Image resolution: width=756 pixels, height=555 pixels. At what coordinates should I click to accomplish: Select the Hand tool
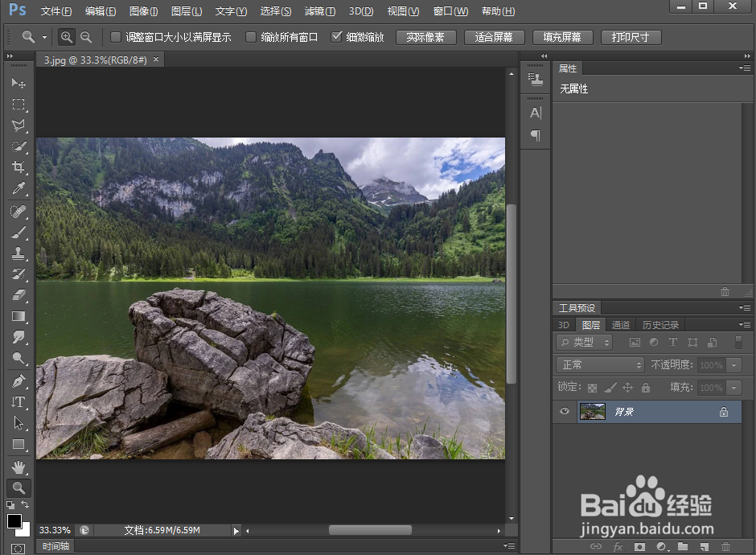(x=18, y=467)
